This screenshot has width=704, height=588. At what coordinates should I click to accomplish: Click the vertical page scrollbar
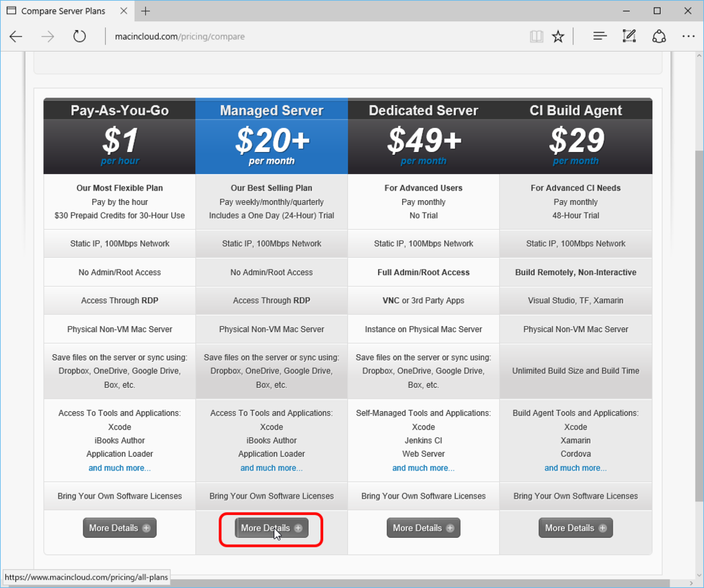(x=699, y=326)
